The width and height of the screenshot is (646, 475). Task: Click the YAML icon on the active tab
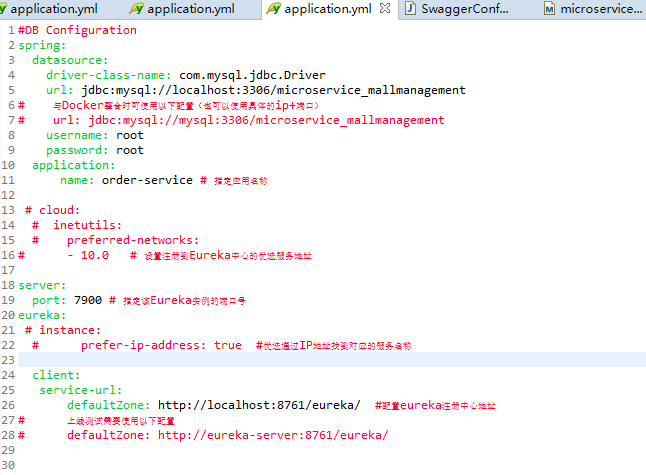tap(273, 9)
